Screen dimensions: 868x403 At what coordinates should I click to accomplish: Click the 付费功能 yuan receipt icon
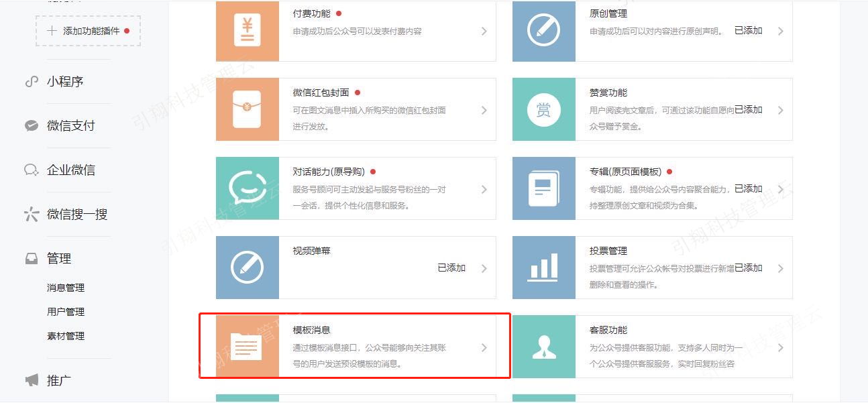pyautogui.click(x=248, y=31)
